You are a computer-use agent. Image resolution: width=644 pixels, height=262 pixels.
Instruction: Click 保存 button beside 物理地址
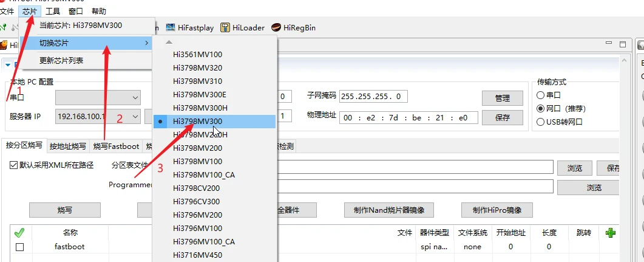pos(503,117)
